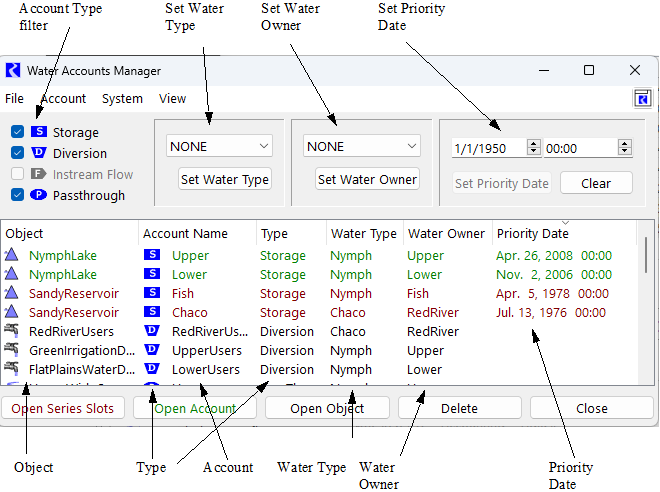This screenshot has height=492, width=660.
Task: Click the blue Passthrough filter icon
Action: [x=38, y=195]
